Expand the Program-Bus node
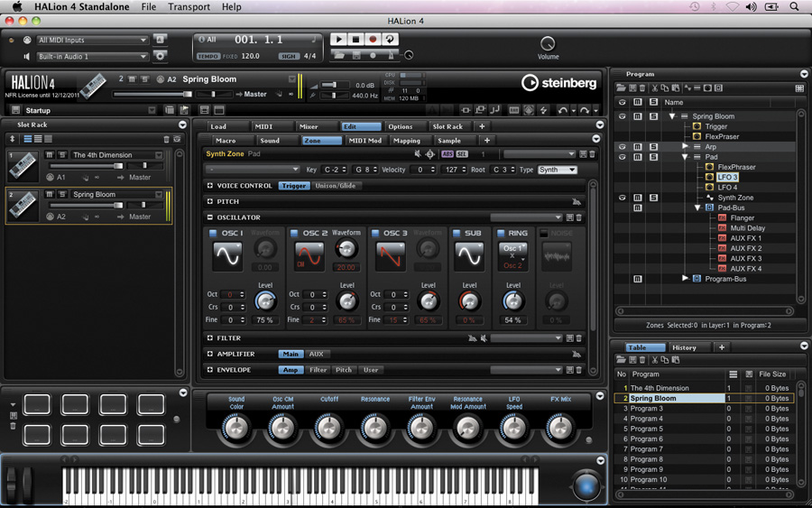This screenshot has width=812, height=508. [685, 279]
